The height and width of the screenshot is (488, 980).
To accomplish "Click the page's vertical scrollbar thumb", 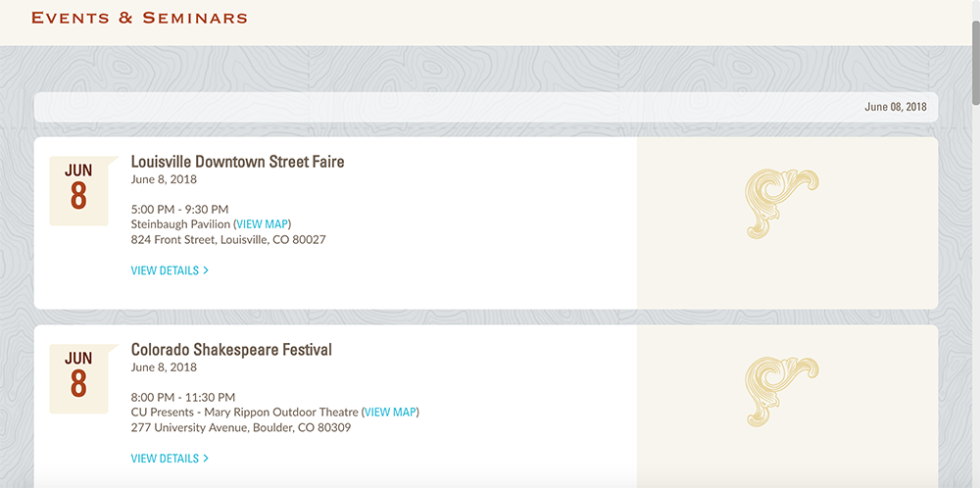I will click(x=974, y=59).
